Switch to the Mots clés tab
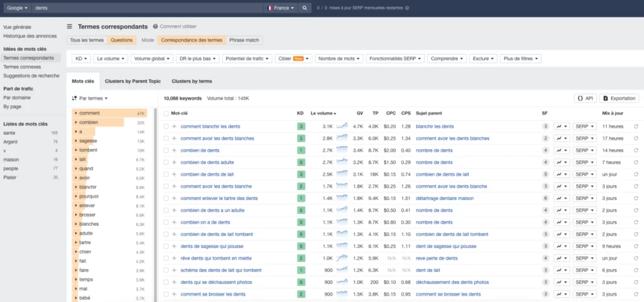Image resolution: width=644 pixels, height=302 pixels. click(83, 81)
